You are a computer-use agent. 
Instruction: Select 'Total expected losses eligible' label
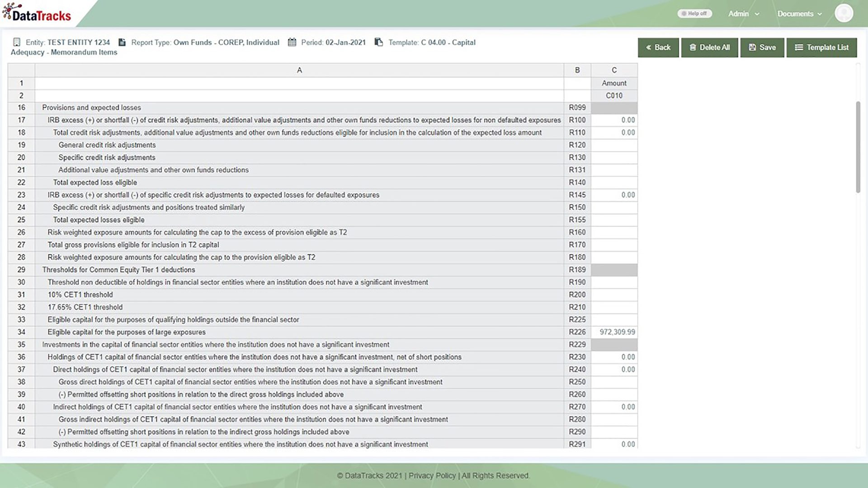[99, 220]
